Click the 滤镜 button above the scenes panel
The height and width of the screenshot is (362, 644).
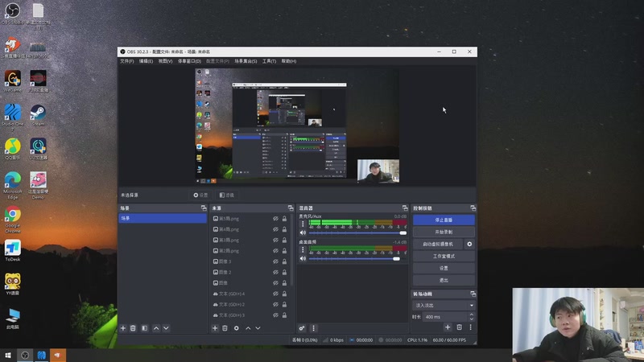pyautogui.click(x=227, y=195)
